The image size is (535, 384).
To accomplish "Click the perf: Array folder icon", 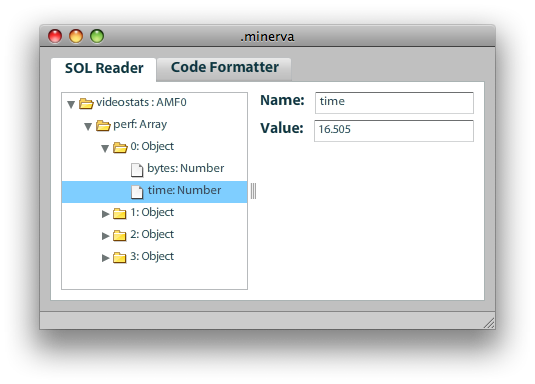I will pos(103,125).
